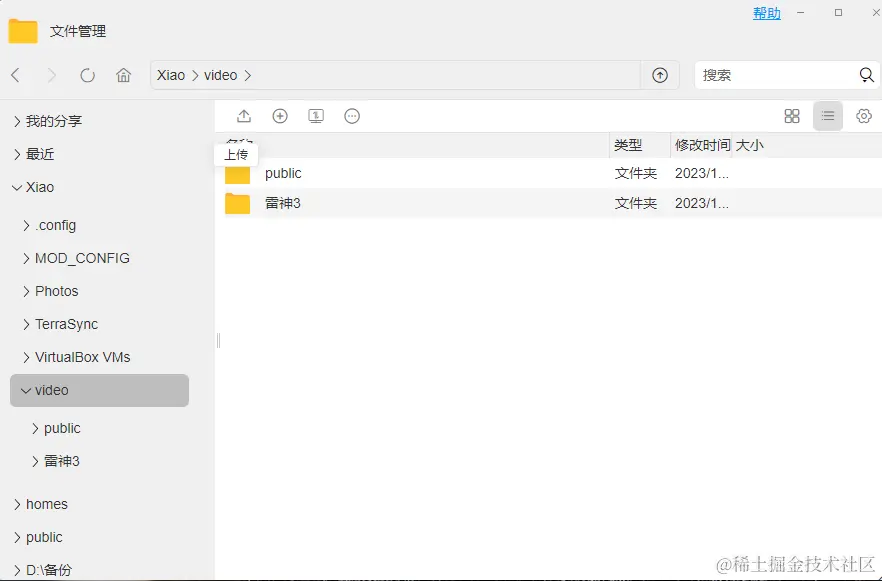Expand the Photos folder node
882x581 pixels.
coord(26,291)
